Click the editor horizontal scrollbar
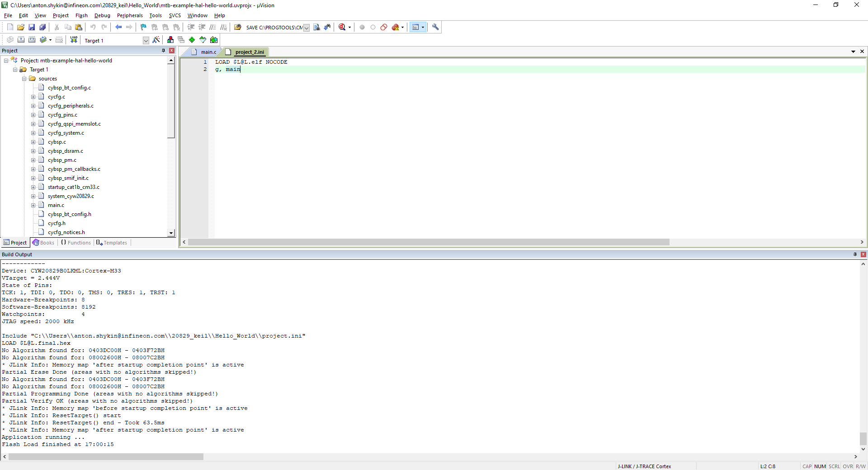The image size is (868, 470). pyautogui.click(x=429, y=242)
